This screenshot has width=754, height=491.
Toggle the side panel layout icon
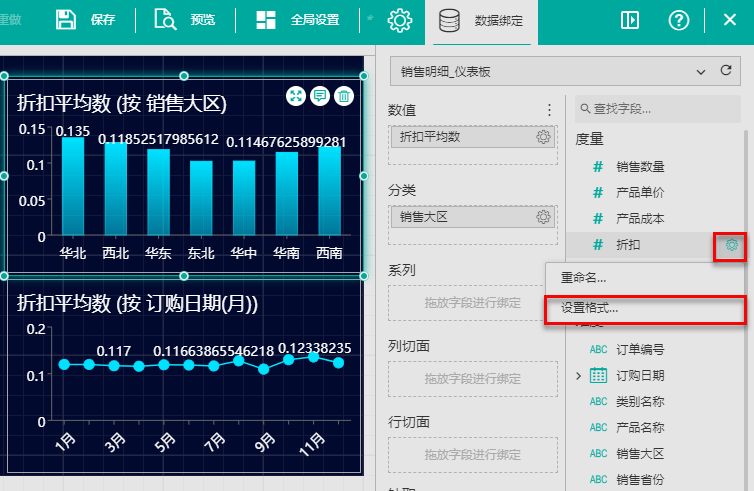tap(630, 20)
